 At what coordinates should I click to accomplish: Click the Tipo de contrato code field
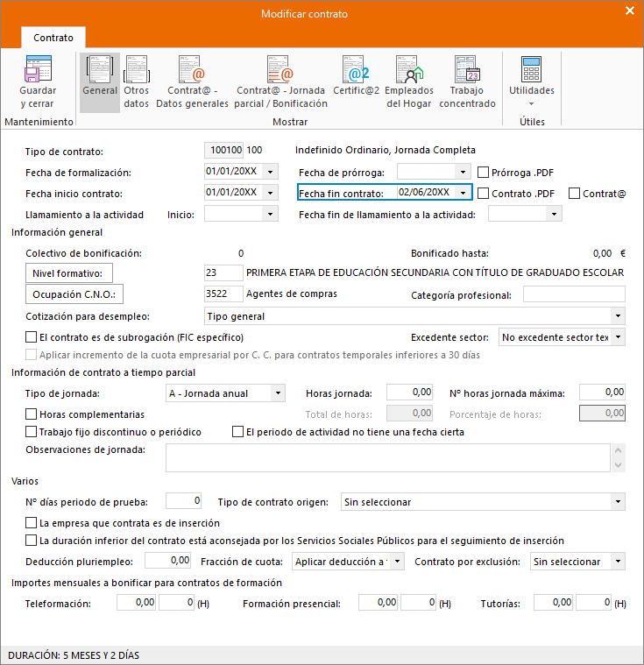pos(224,150)
